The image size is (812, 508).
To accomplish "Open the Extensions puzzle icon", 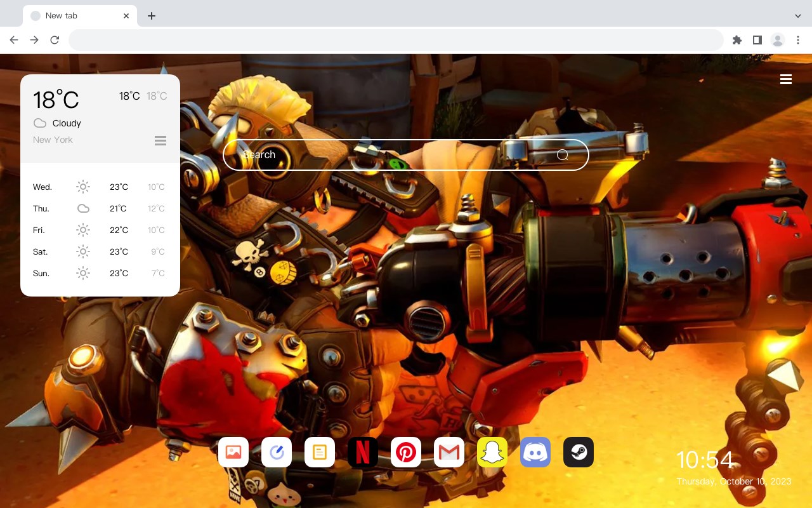I will pyautogui.click(x=737, y=40).
